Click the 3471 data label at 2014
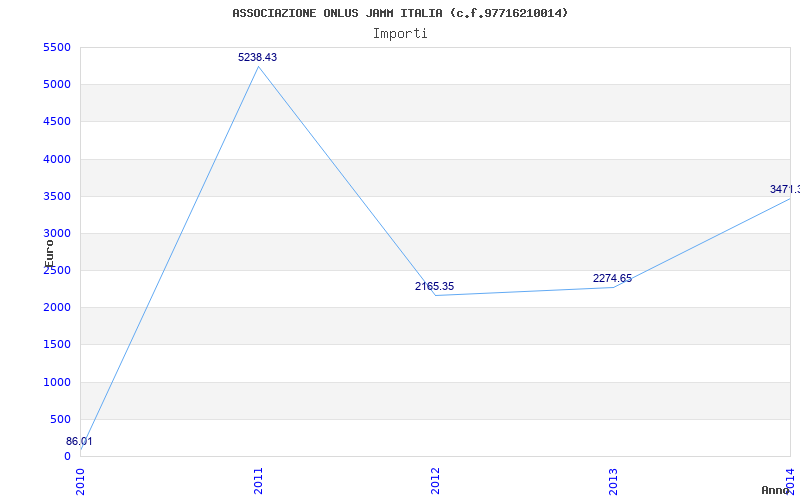800x500 pixels. (785, 189)
